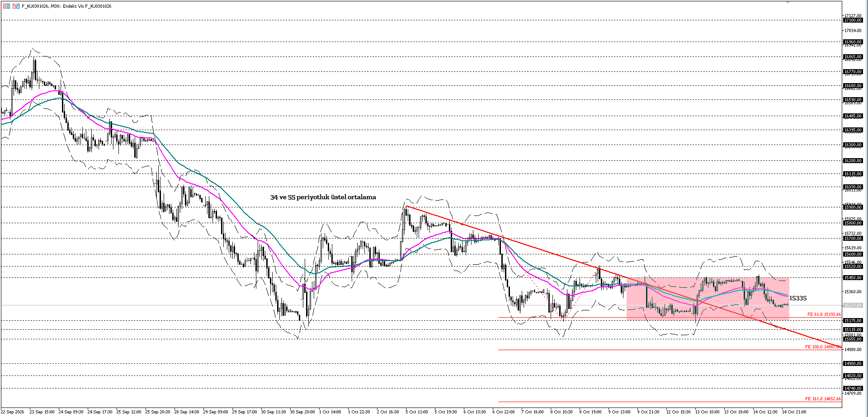Click '25 Sep 12:00' on time axis

coord(129,412)
